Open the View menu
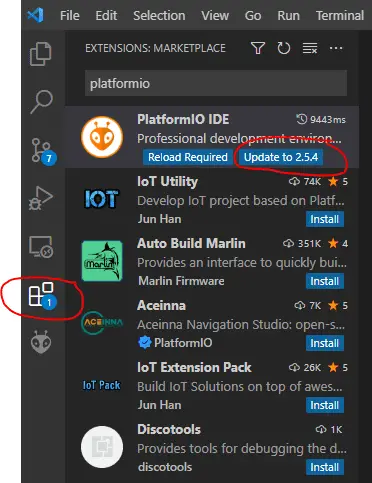Image resolution: width=372 pixels, height=483 pixels. click(x=215, y=15)
